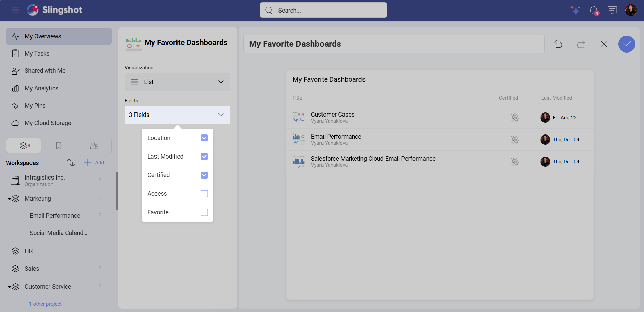Open My Analytics from the sidebar
The image size is (644, 312).
(41, 88)
